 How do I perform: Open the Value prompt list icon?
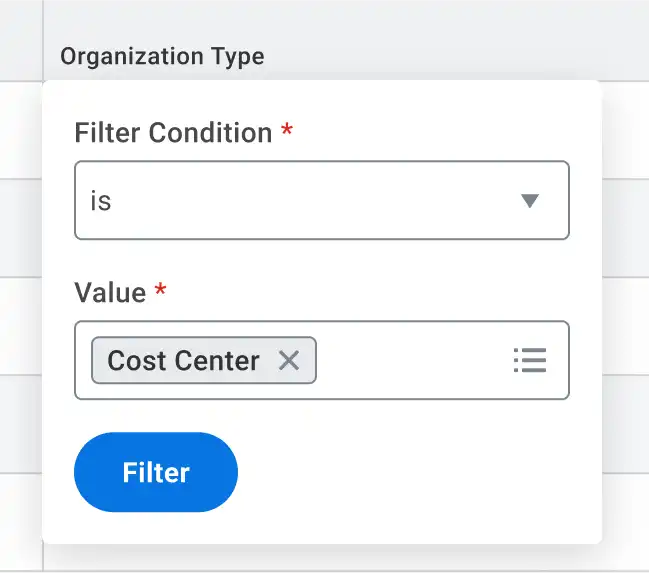point(529,361)
